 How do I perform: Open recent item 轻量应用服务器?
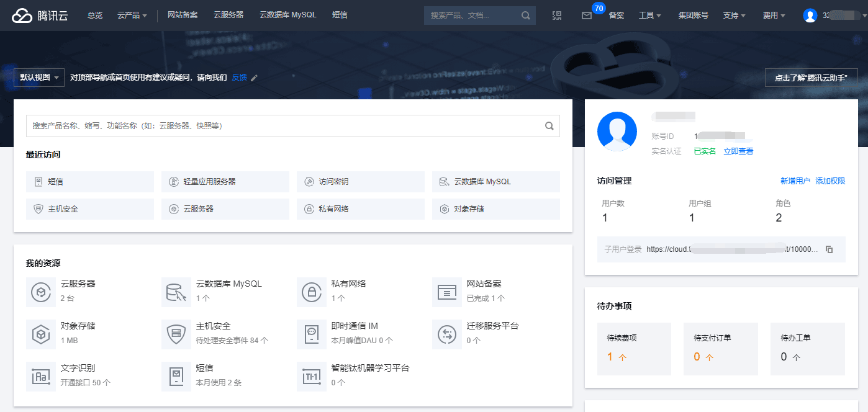(225, 182)
